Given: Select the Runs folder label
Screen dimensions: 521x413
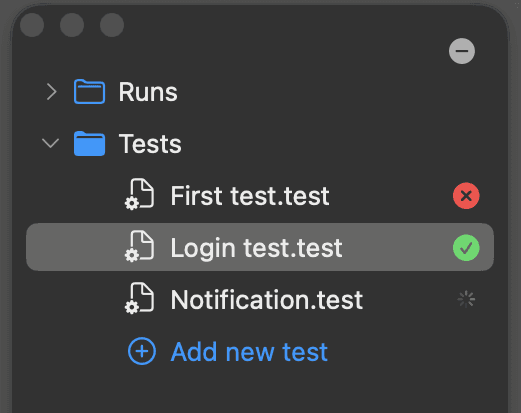Looking at the screenshot, I should [148, 92].
